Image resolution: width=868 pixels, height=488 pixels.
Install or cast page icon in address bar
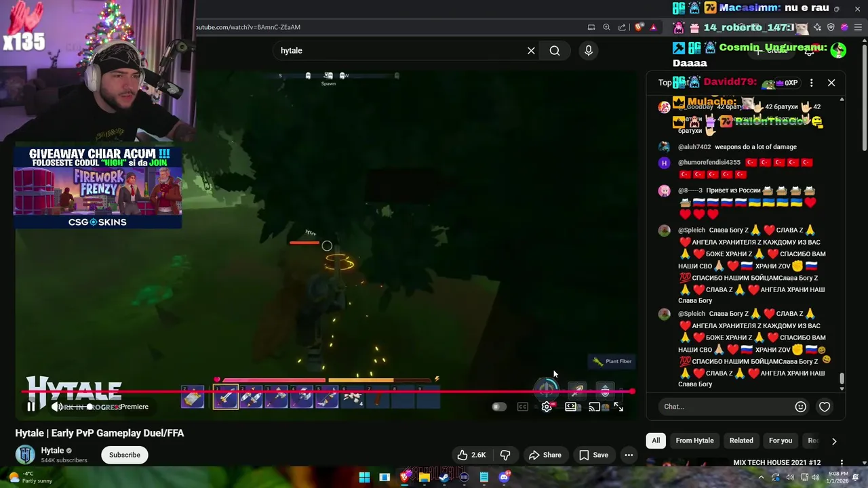coord(591,27)
